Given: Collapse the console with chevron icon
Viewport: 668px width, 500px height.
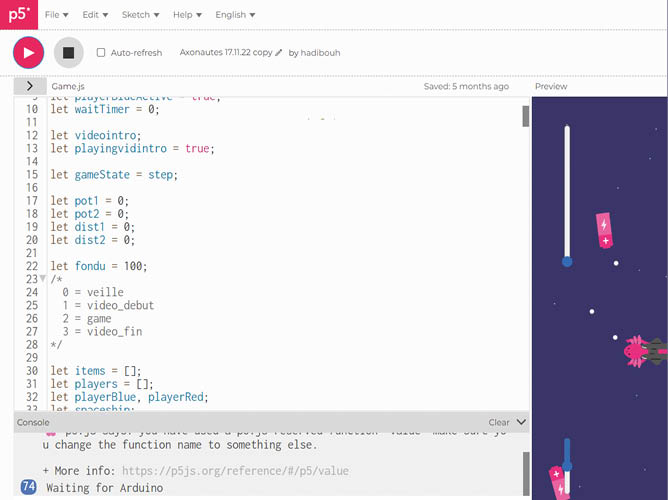Looking at the screenshot, I should (520, 423).
